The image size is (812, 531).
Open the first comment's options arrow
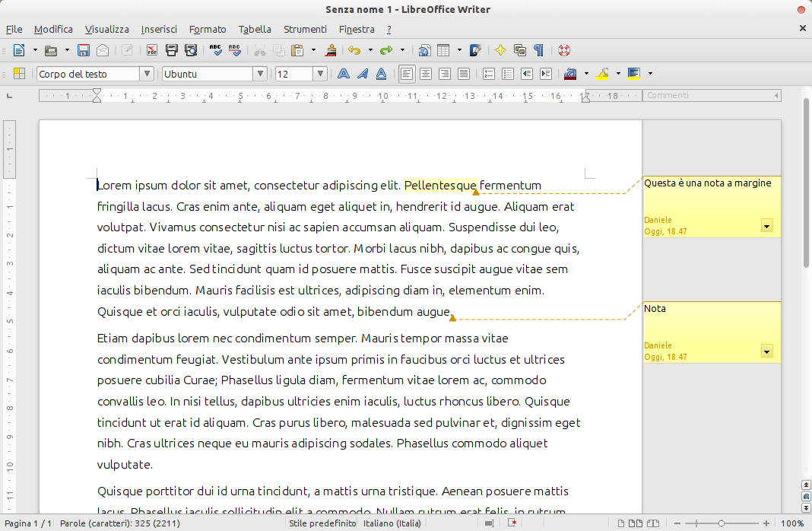click(766, 226)
